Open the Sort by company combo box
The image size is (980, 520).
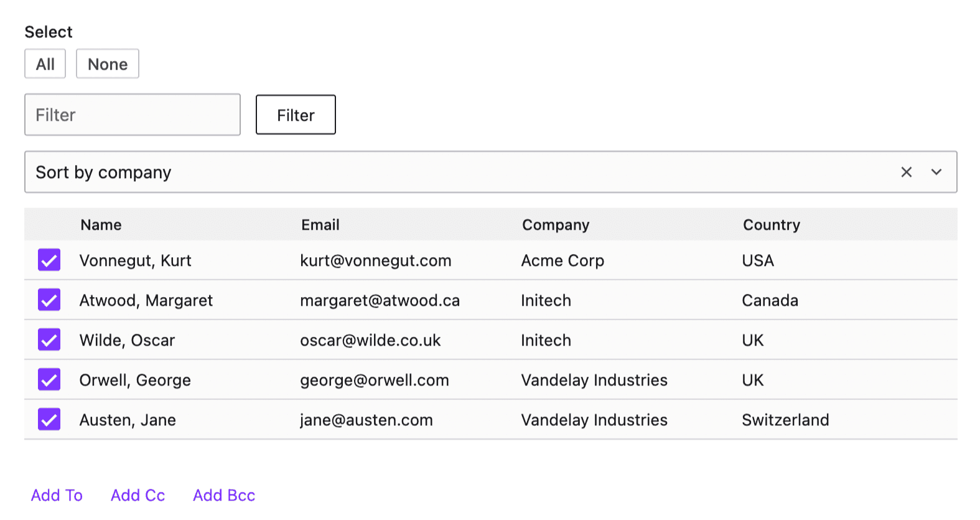pyautogui.click(x=490, y=172)
